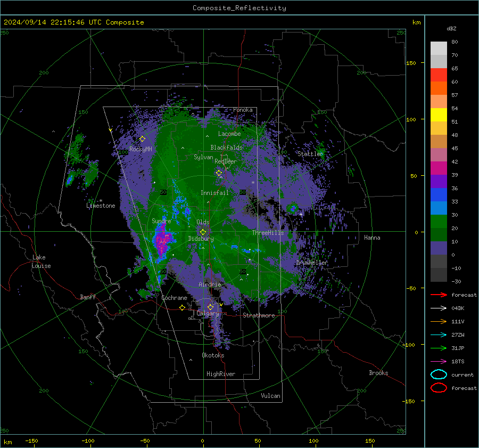Click the Lacombe label

pos(229,134)
